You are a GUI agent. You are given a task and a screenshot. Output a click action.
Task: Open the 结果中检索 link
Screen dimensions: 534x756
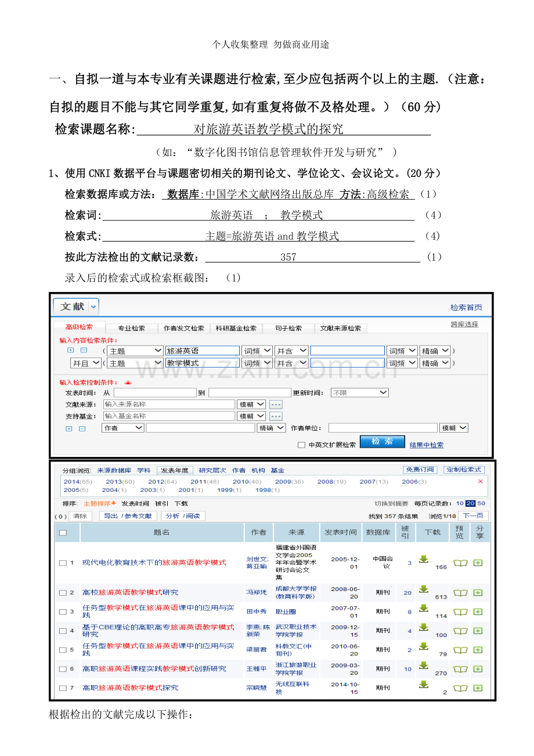pos(427,445)
